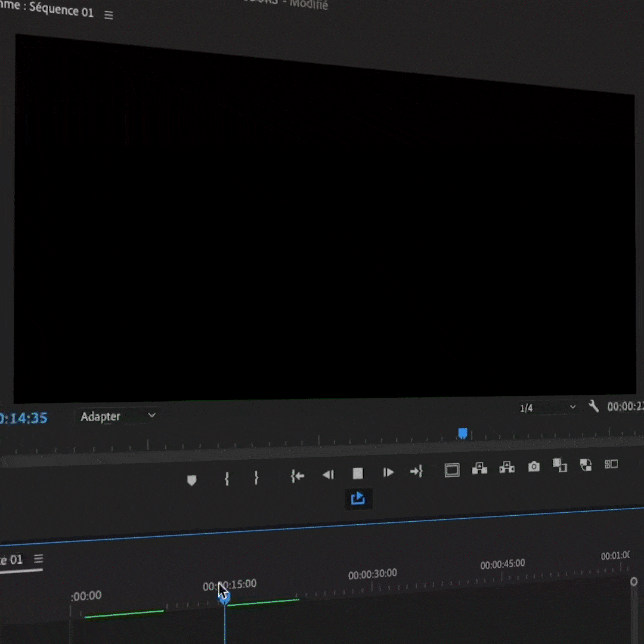Toggle the proxies icon
The image size is (644, 644).
coord(586,465)
